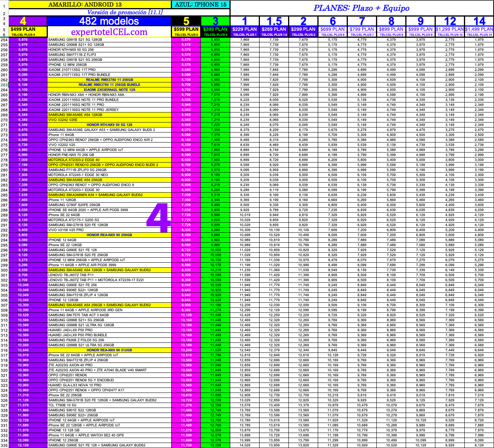Select 'VIVO V2158 V25 PRO' model cell

(109, 230)
